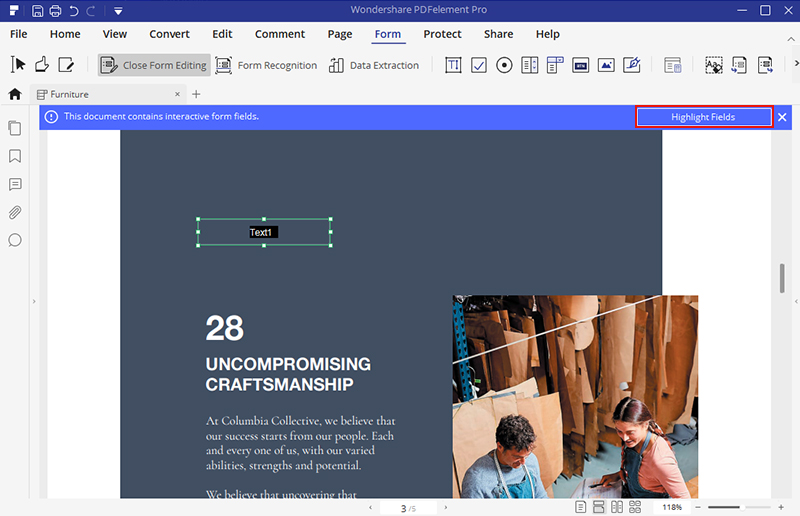Viewport: 800px width, 516px height.
Task: Switch to single page view mode
Action: tap(579, 508)
